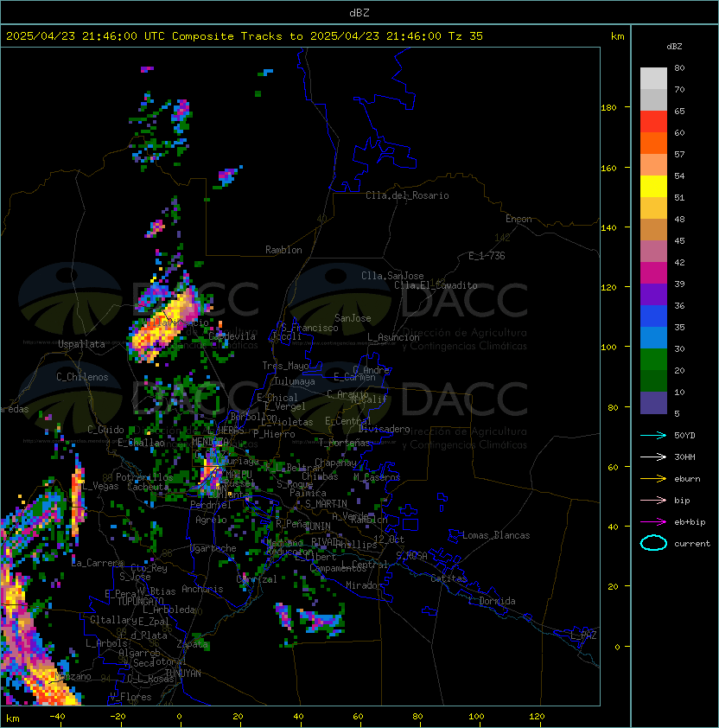
Task: Click the 'Cacheuta' place label
Action: 148,487
